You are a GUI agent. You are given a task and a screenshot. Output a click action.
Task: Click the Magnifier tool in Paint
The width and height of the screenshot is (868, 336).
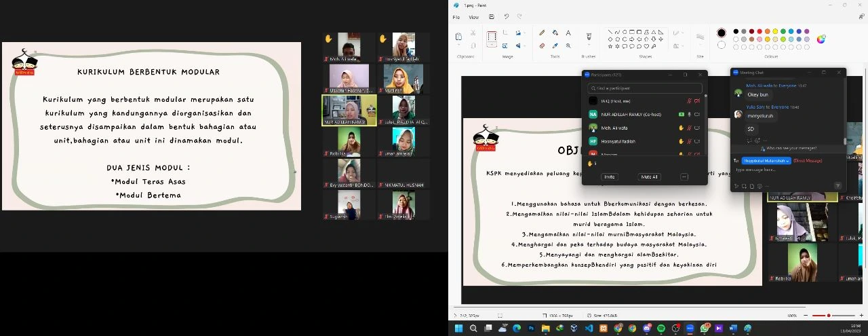pyautogui.click(x=568, y=45)
